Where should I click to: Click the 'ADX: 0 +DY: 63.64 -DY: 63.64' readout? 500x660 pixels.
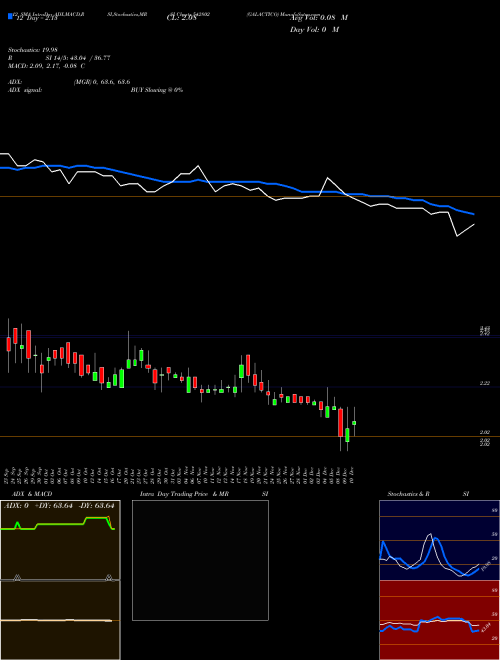click(x=59, y=505)
